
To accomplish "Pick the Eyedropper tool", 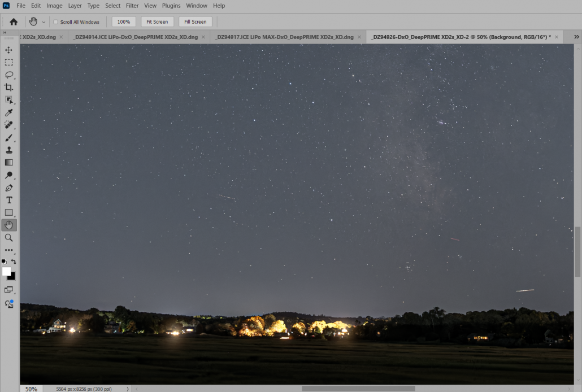I will coord(8,112).
